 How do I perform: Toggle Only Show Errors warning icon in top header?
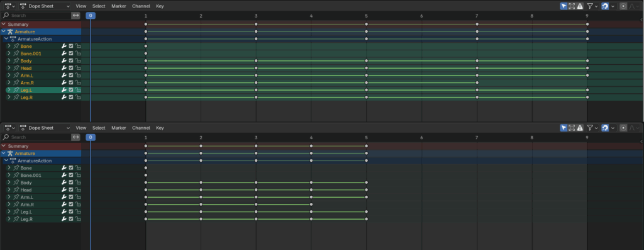pyautogui.click(x=579, y=6)
